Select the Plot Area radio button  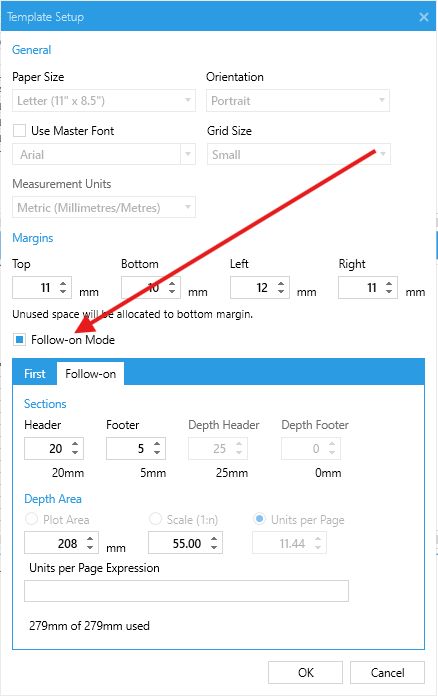(x=32, y=519)
